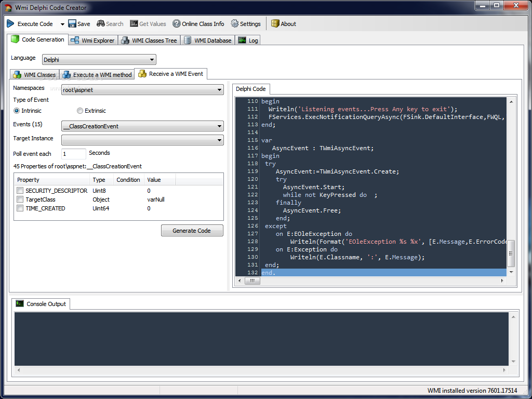Select the Intrinsic event type radio
Image resolution: width=532 pixels, height=399 pixels.
tap(16, 111)
